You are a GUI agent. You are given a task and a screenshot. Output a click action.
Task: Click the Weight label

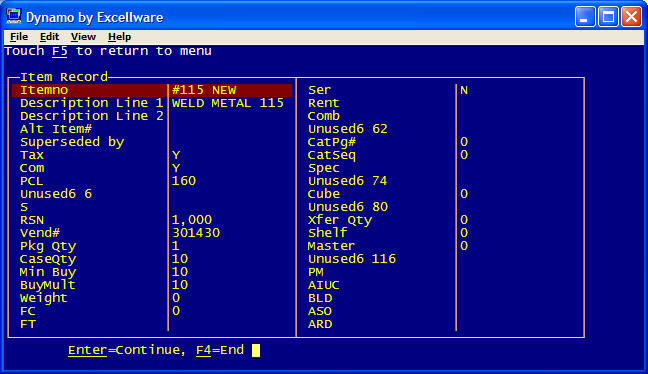pos(43,298)
